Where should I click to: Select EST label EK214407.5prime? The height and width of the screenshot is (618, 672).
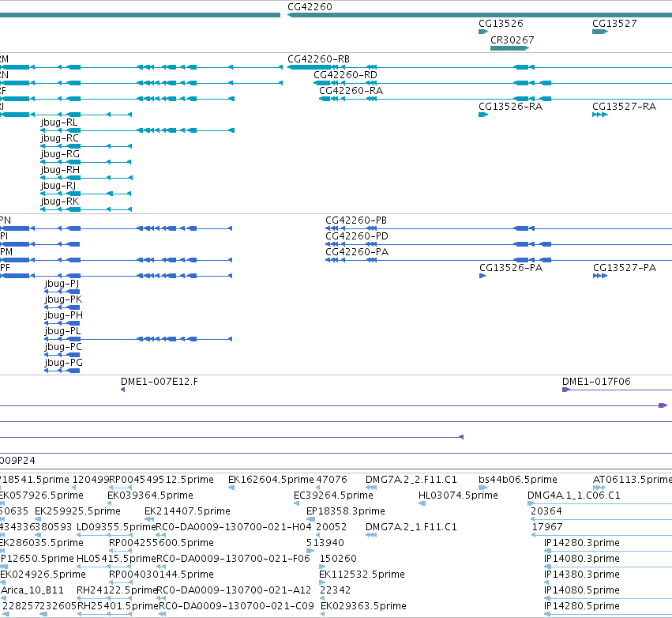187,511
